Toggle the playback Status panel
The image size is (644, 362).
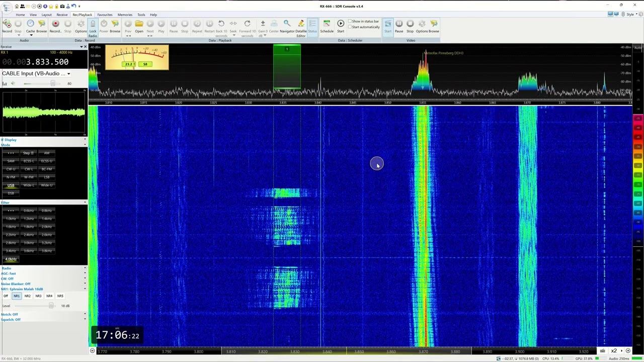coord(312,24)
